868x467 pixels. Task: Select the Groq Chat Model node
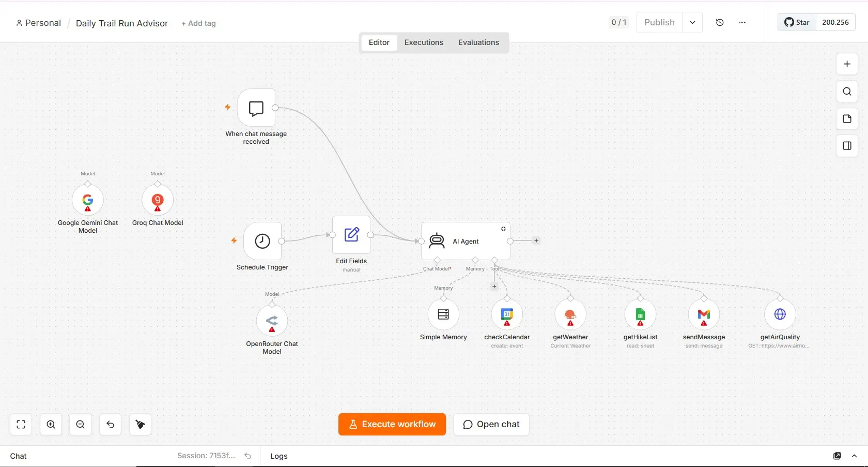158,200
